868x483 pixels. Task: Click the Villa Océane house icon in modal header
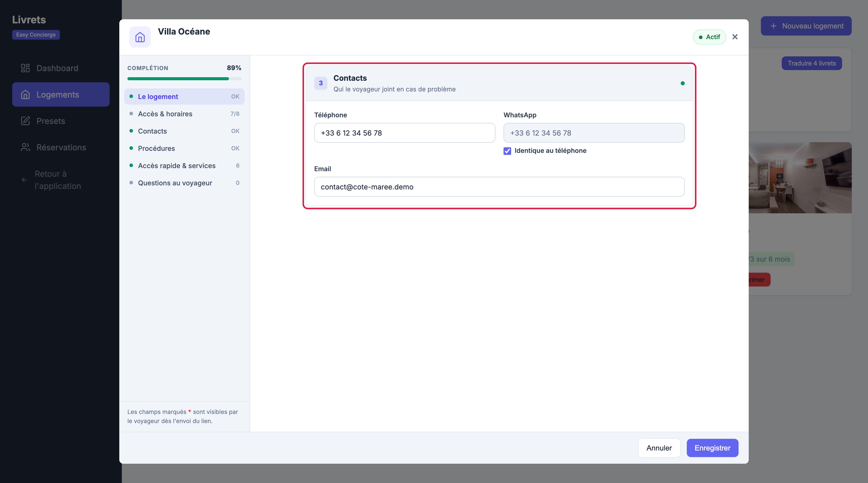[140, 37]
